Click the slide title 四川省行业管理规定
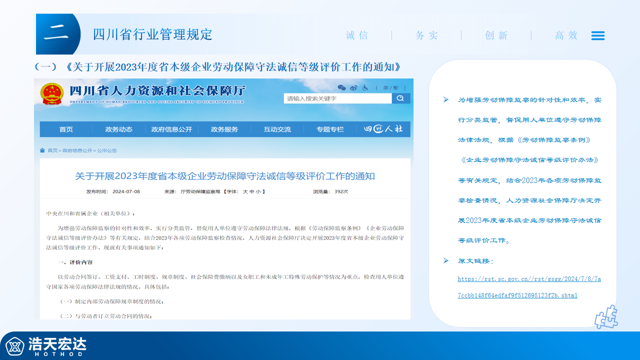This screenshot has height=360, width=640. (x=152, y=34)
